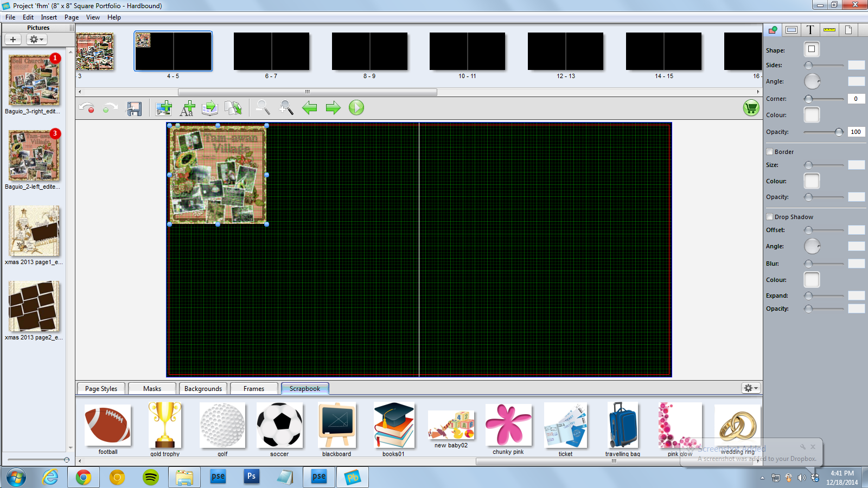The width and height of the screenshot is (868, 488).
Task: Open the frame properties tab icon
Action: tap(792, 30)
